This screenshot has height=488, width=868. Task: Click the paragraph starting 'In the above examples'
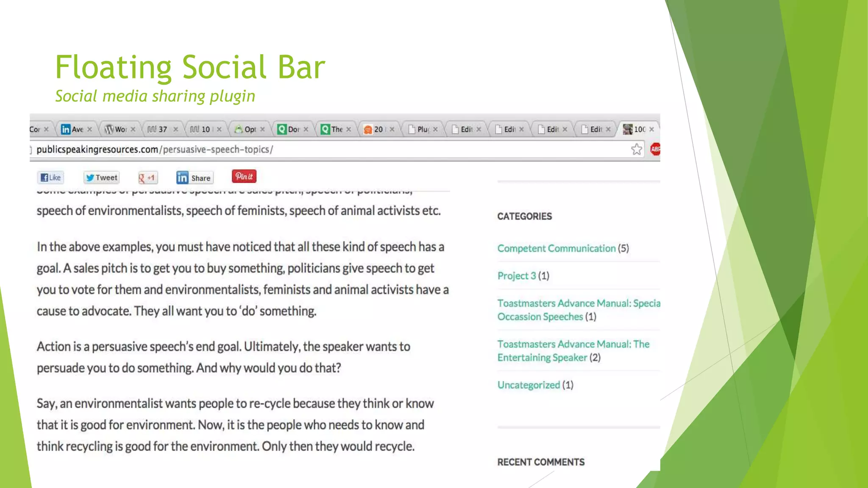tap(242, 279)
